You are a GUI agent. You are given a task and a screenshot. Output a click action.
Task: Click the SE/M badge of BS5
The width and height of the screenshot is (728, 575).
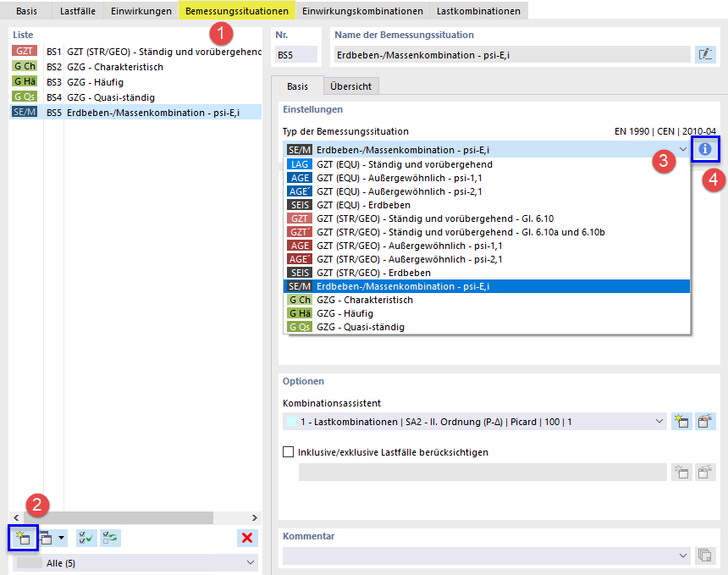point(25,112)
